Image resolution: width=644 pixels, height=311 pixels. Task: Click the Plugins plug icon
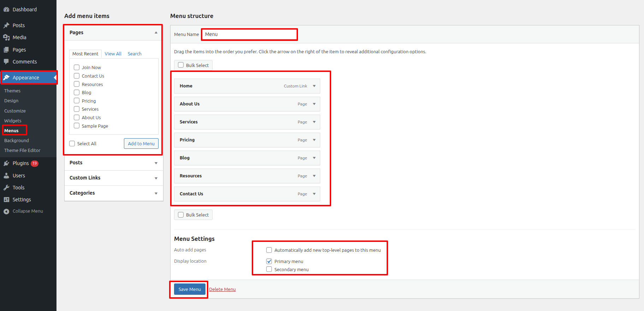click(x=6, y=163)
